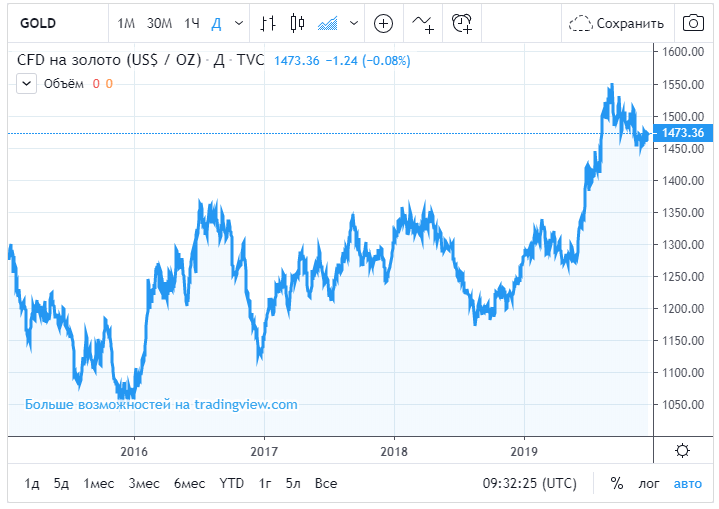
Task: Toggle percent scale mode
Action: tap(617, 483)
